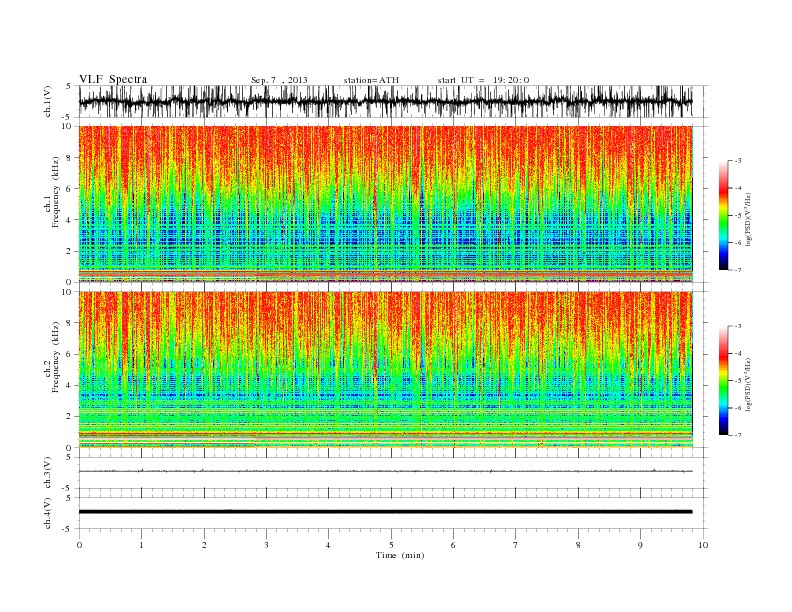The width and height of the screenshot is (792, 612).
Task: Click the 4 kHz tick on ch.1 spectrogram
Action: coord(70,220)
